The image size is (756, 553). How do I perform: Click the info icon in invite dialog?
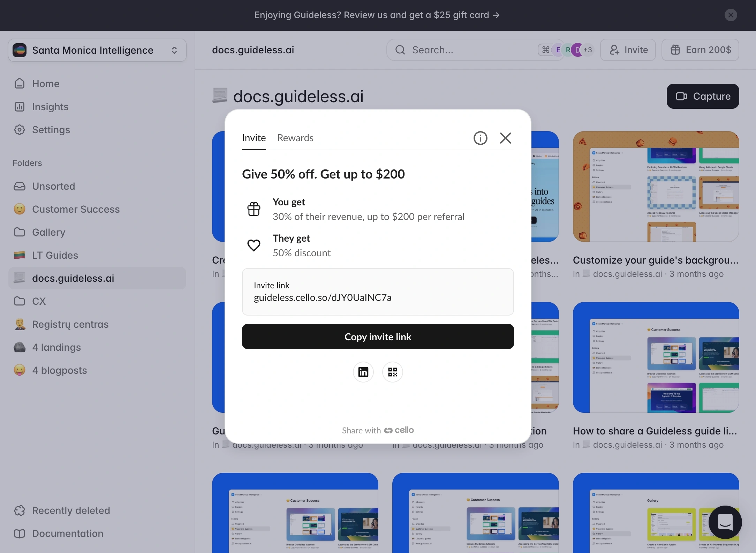[x=480, y=138]
